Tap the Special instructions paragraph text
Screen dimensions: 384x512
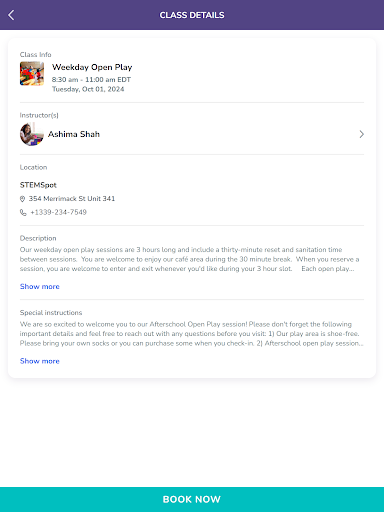click(x=191, y=334)
